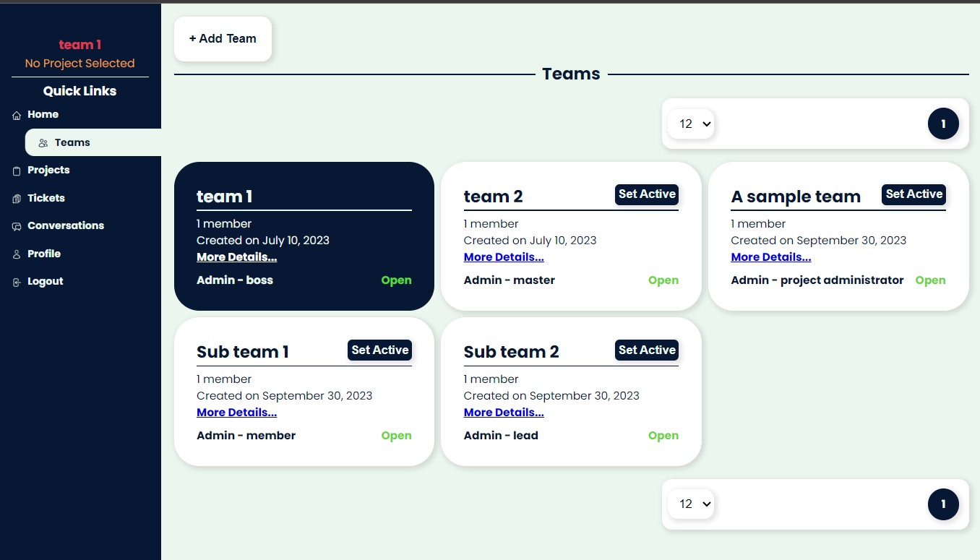Click the Sub team 2 title
The width and height of the screenshot is (980, 560).
pos(511,352)
